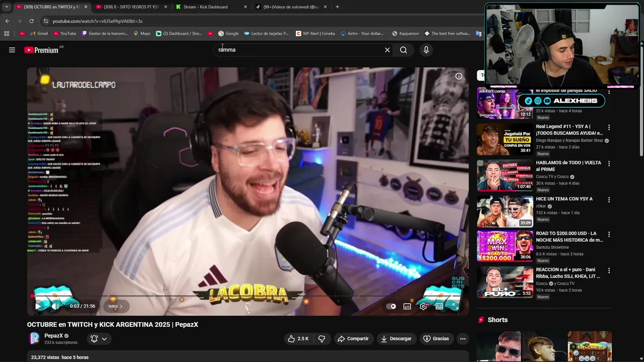Start voice search with microphone
This screenshot has height=362, width=644.
tap(426, 50)
